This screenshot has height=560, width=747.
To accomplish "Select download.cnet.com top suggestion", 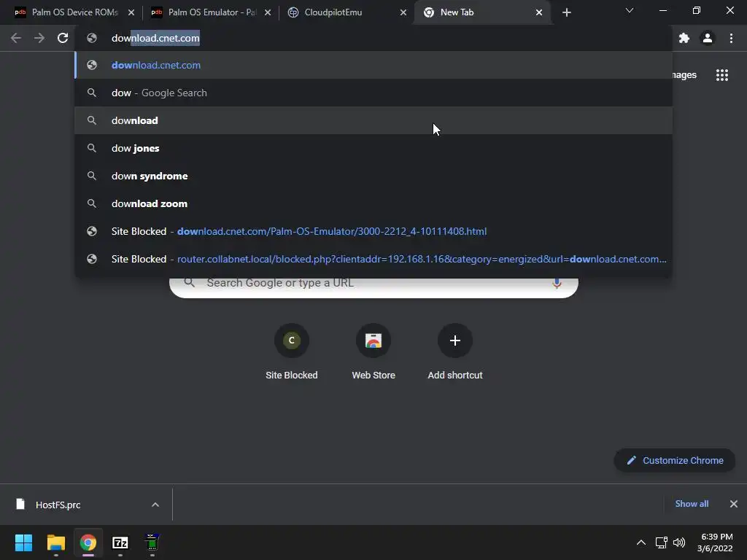I will point(373,65).
